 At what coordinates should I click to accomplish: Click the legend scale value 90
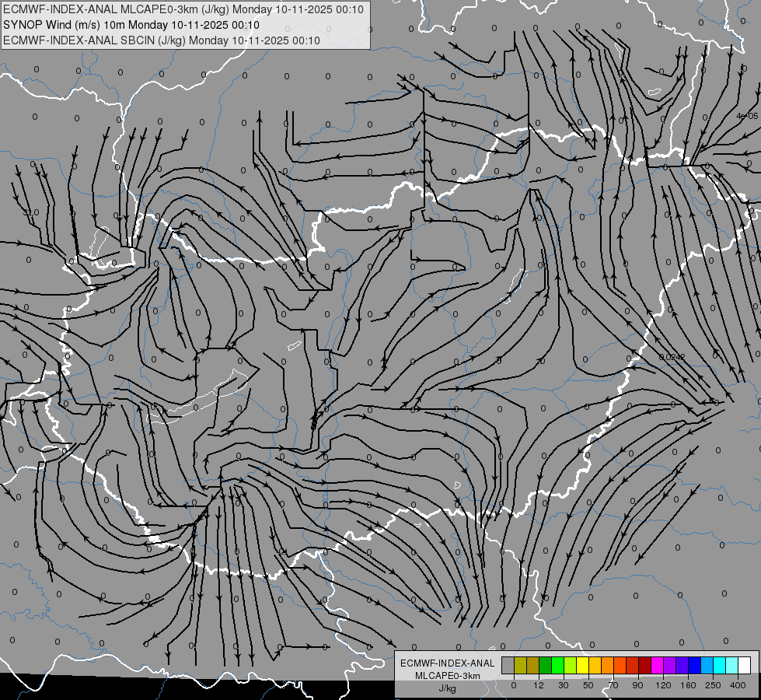tap(637, 685)
